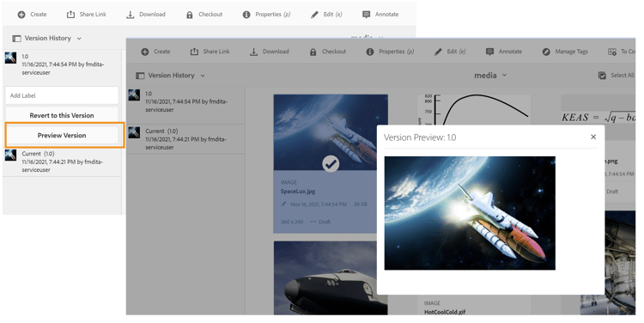Expand Version History dropdown in front window
Image resolution: width=644 pixels, height=323 pixels.
point(203,76)
